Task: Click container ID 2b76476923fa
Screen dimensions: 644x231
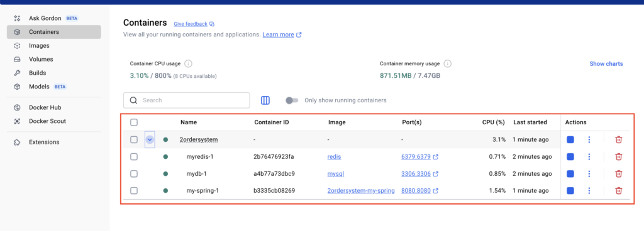Action: point(274,157)
